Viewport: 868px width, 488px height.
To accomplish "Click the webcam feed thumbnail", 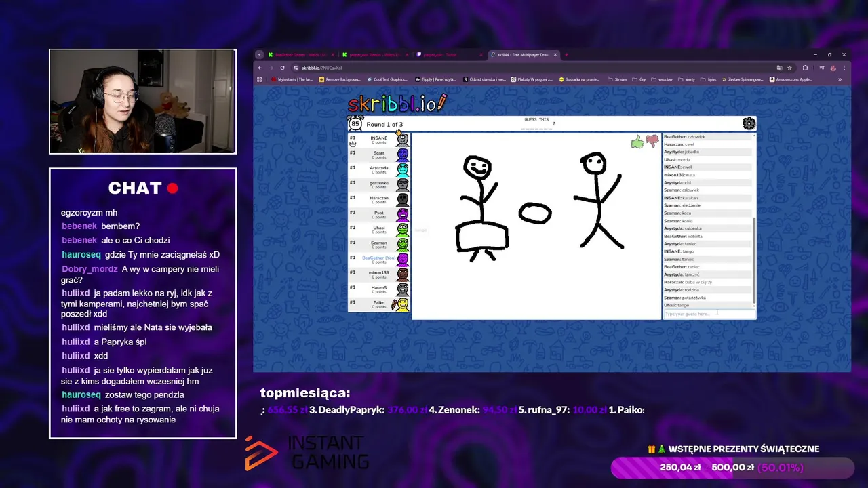I will pos(142,102).
